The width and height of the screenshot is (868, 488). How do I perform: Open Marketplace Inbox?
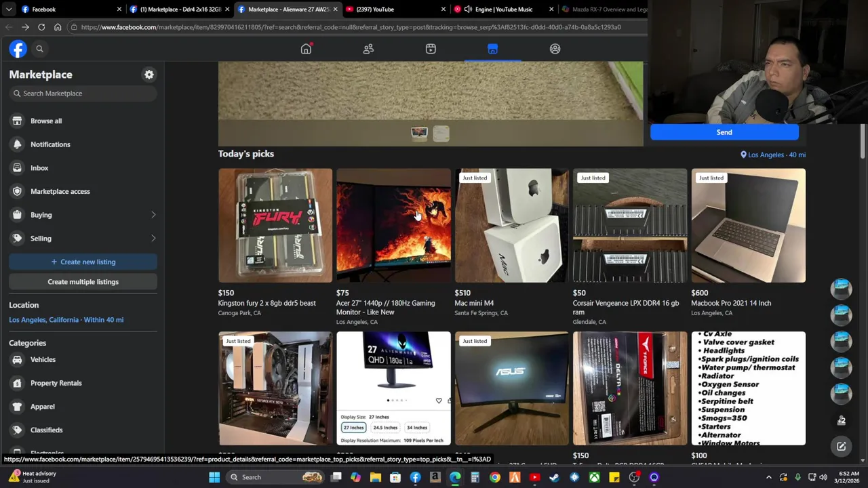83,168
